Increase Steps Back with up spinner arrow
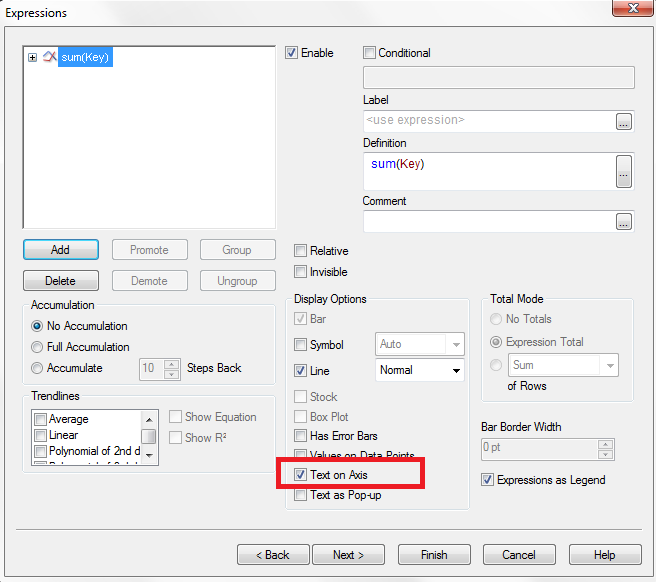Image resolution: width=656 pixels, height=582 pixels. pyautogui.click(x=172, y=364)
